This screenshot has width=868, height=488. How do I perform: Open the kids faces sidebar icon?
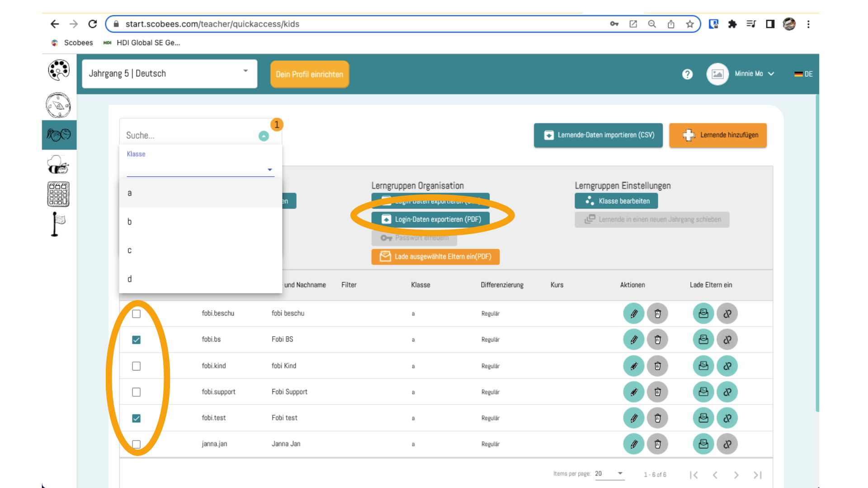point(59,135)
